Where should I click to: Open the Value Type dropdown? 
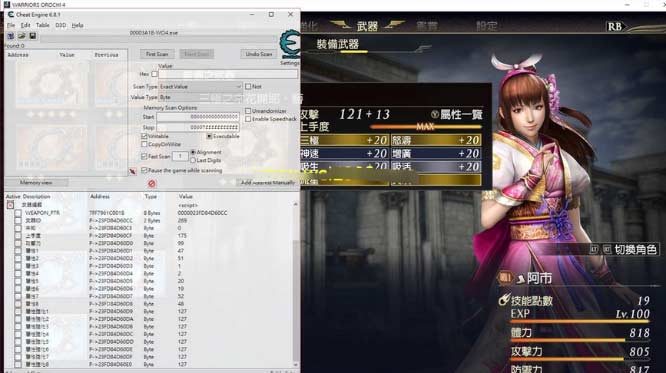[200, 97]
